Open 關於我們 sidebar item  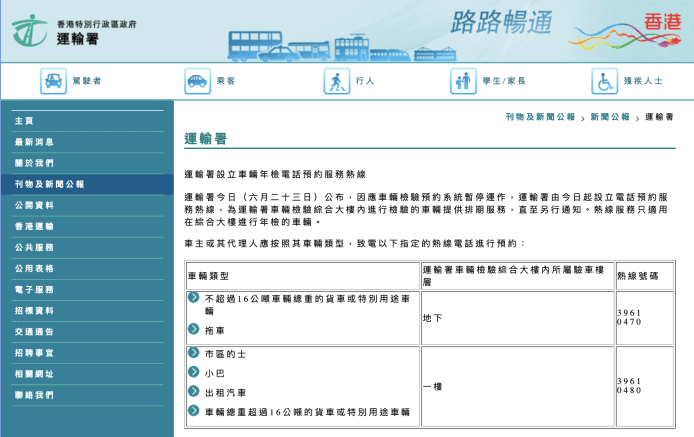pyautogui.click(x=34, y=163)
